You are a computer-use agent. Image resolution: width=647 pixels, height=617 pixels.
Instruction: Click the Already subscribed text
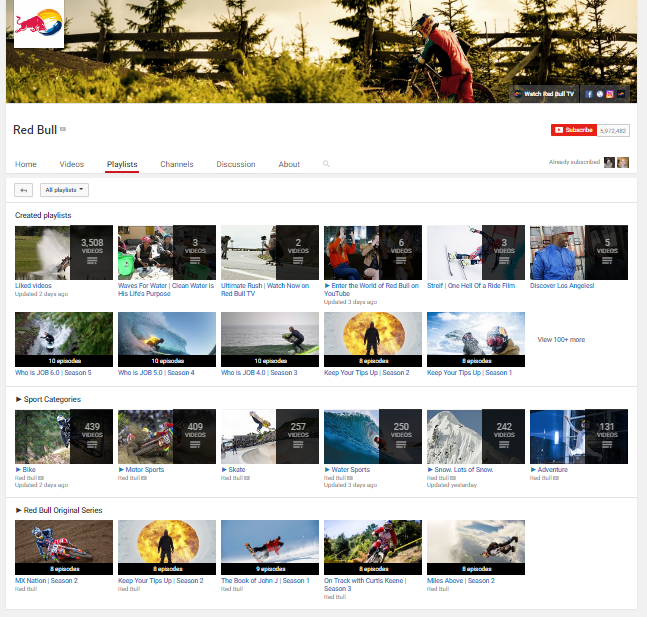574,162
